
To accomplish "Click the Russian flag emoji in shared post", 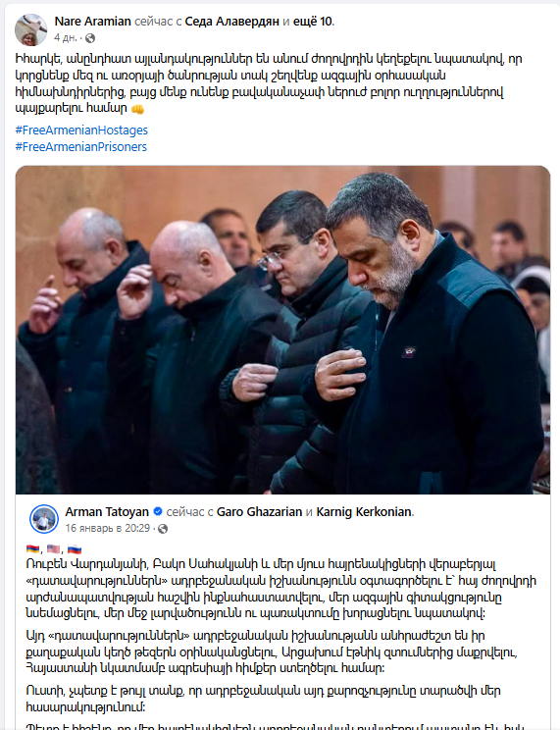I will coord(75,549).
